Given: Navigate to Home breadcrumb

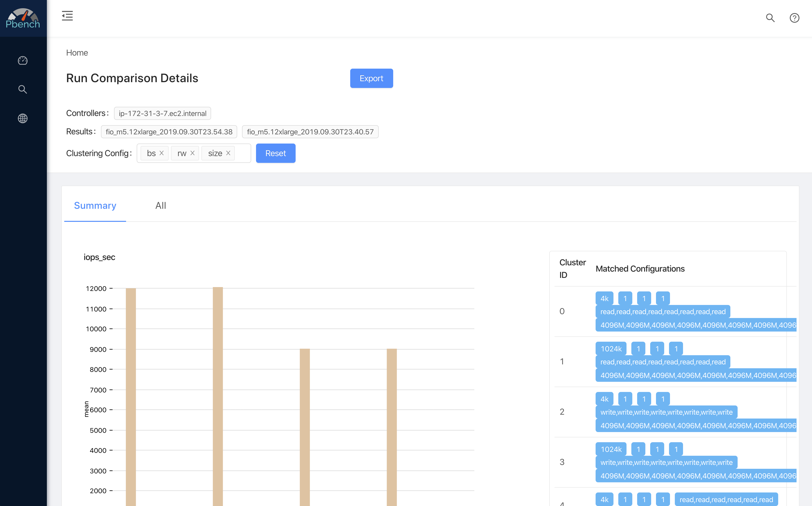Looking at the screenshot, I should click(x=77, y=52).
